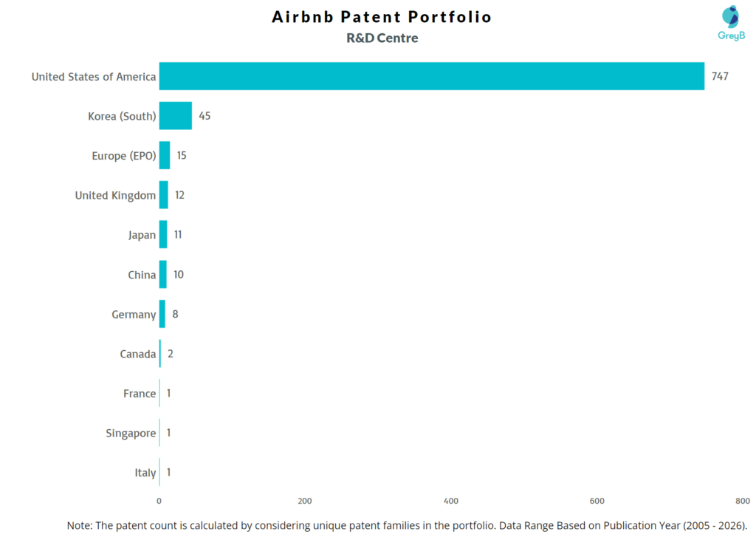
Task: Click the 800 x-axis tick label
Action: pos(743,501)
